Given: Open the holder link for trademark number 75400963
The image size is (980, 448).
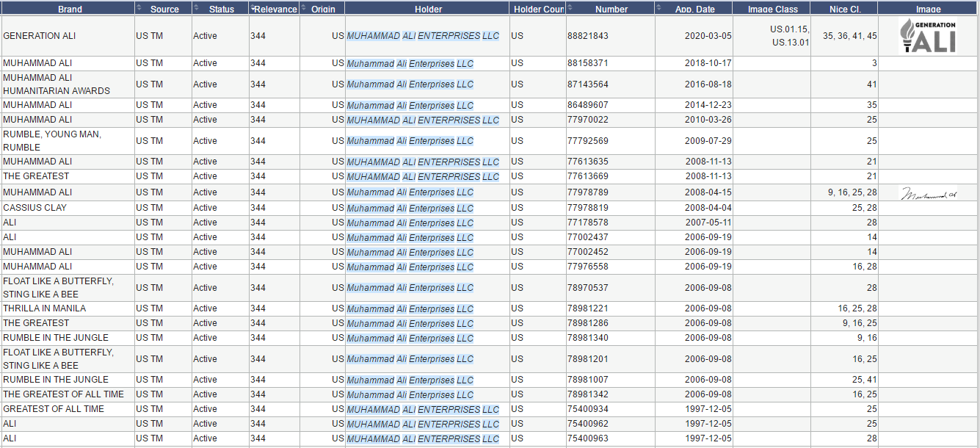Looking at the screenshot, I should pos(423,438).
